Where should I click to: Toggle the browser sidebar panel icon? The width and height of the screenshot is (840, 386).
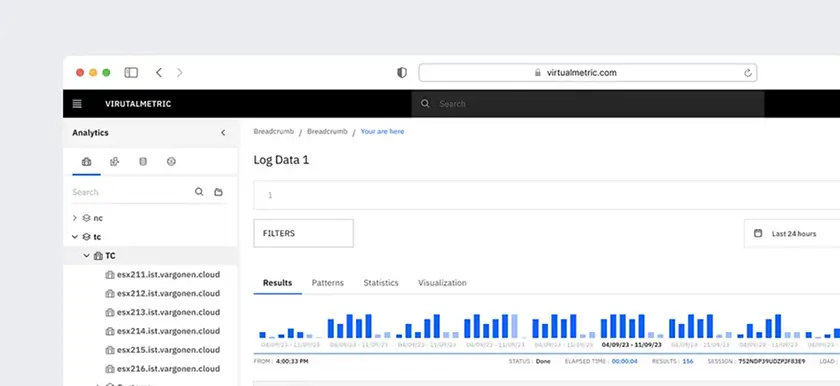tap(131, 73)
